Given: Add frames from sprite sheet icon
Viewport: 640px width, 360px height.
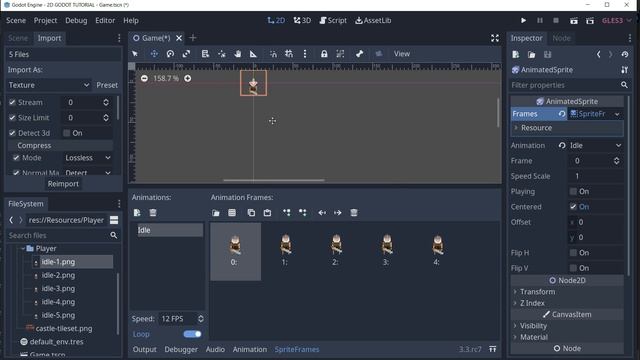Looking at the screenshot, I should (x=232, y=213).
